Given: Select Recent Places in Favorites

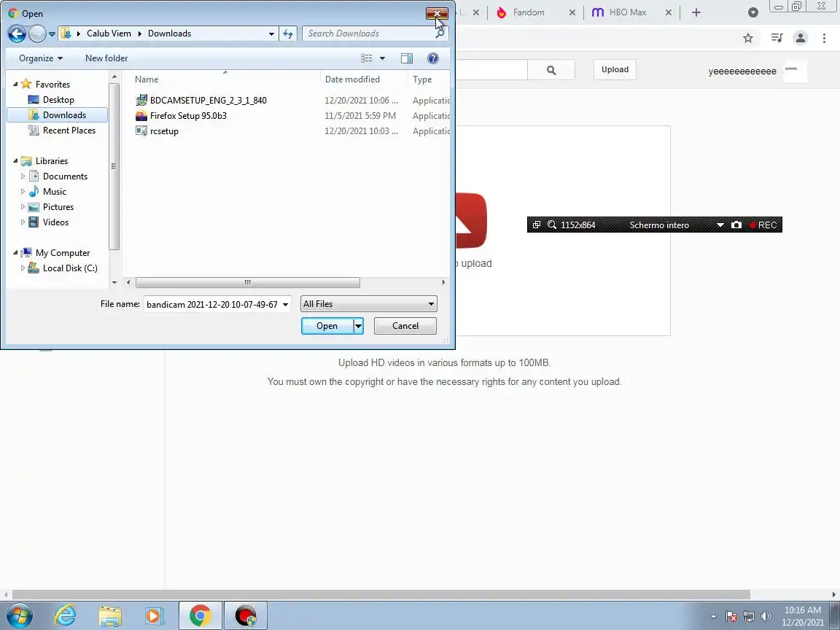Looking at the screenshot, I should point(69,131).
